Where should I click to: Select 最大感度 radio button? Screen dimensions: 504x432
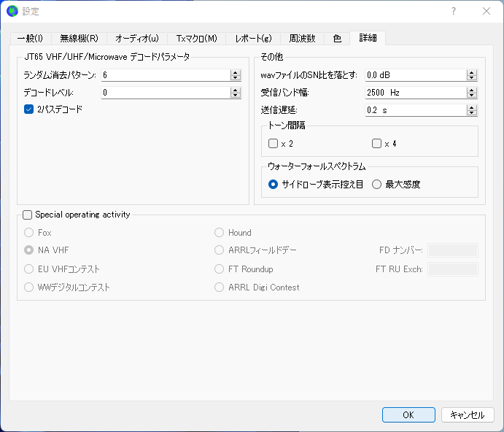click(x=376, y=185)
